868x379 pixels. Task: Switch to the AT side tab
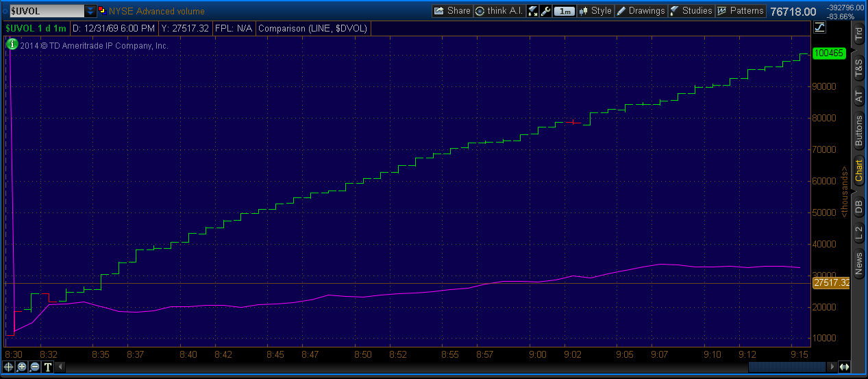858,97
